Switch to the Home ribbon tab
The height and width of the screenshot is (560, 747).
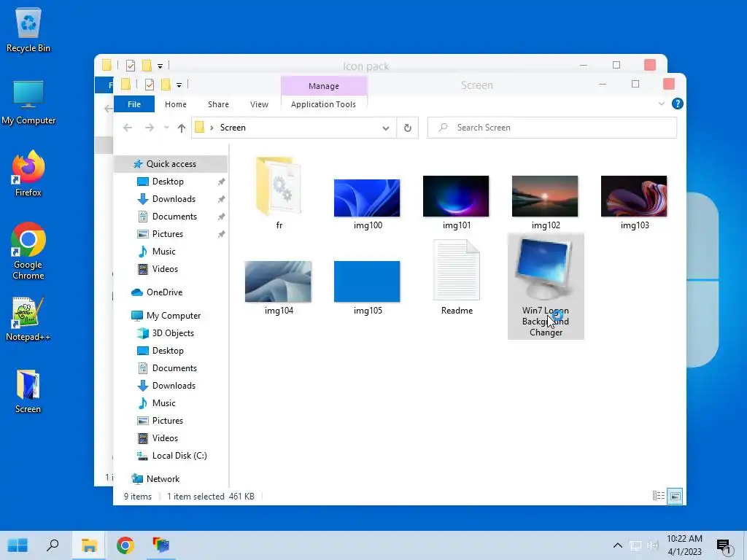tap(175, 104)
